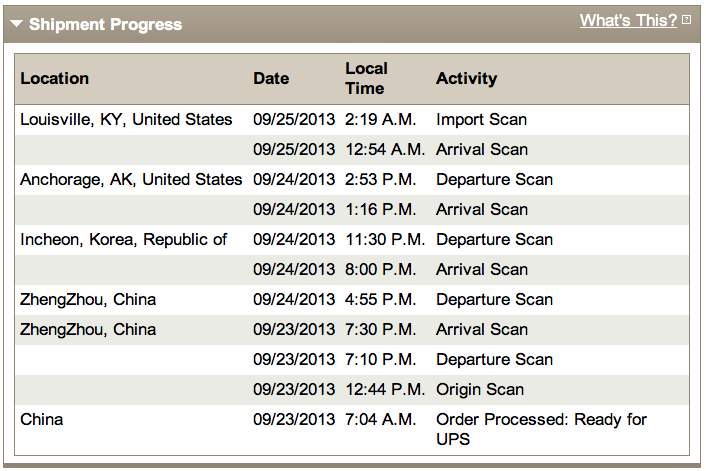706x471 pixels.
Task: Select the 11:30 P.M. time cell
Action: pos(385,239)
